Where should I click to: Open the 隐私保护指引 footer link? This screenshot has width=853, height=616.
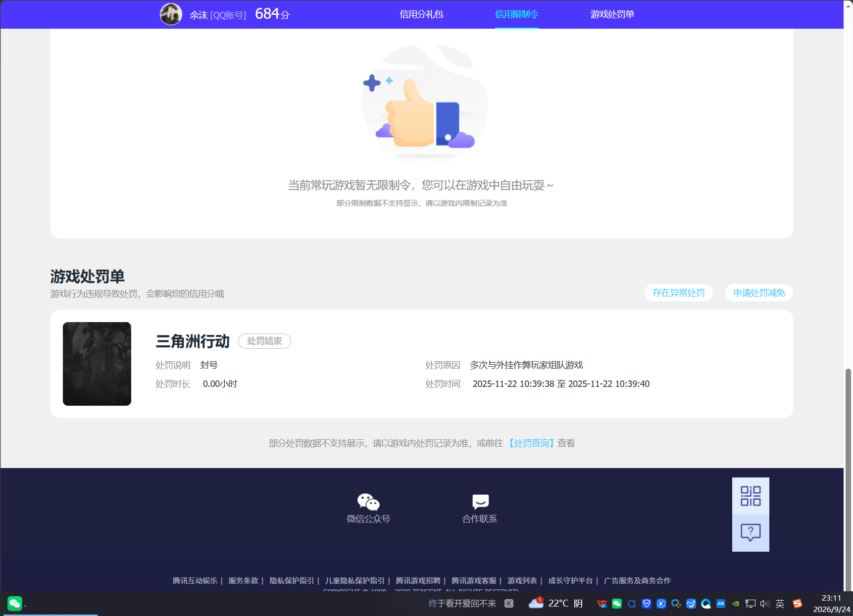tap(292, 580)
